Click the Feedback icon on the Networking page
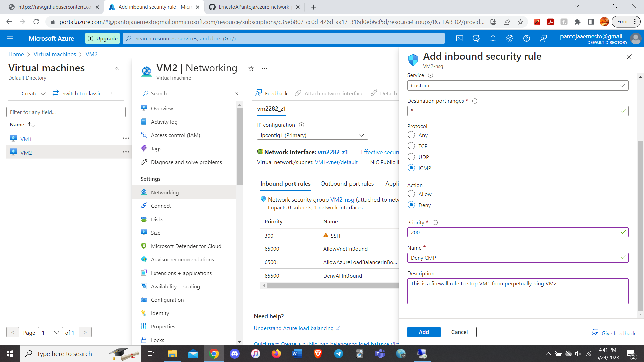The height and width of the screenshot is (362, 644). (258, 93)
